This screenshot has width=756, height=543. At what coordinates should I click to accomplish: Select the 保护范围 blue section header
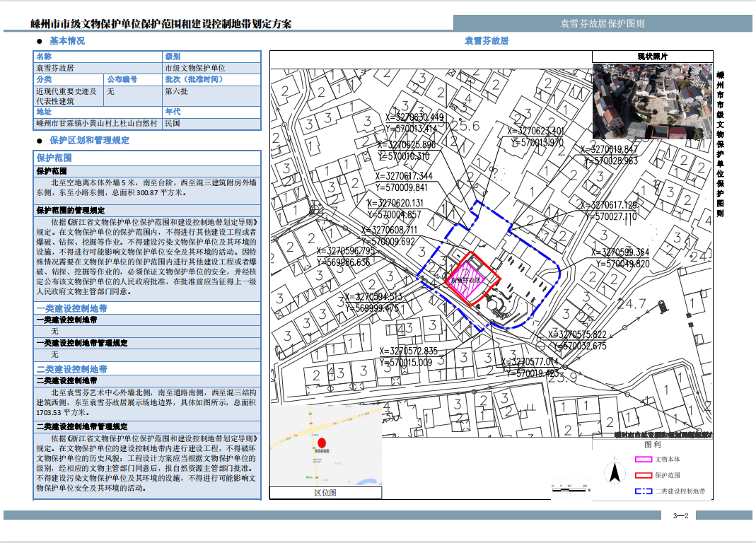point(54,158)
